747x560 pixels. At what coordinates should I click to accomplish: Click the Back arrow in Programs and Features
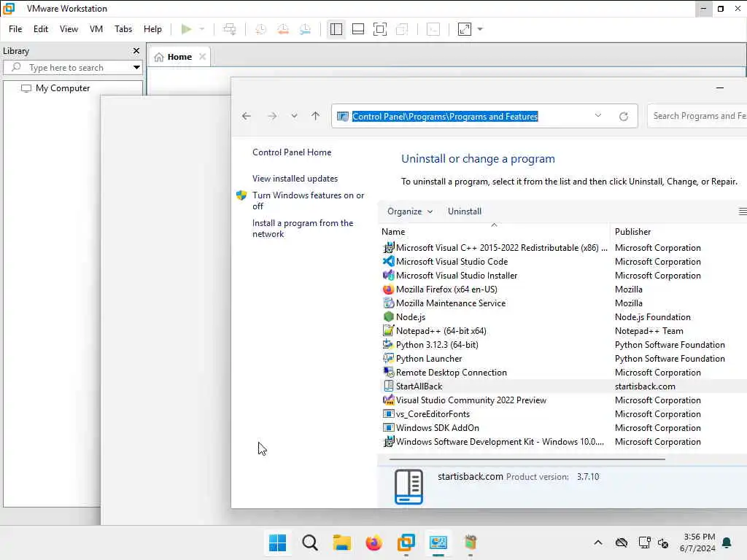click(x=247, y=116)
